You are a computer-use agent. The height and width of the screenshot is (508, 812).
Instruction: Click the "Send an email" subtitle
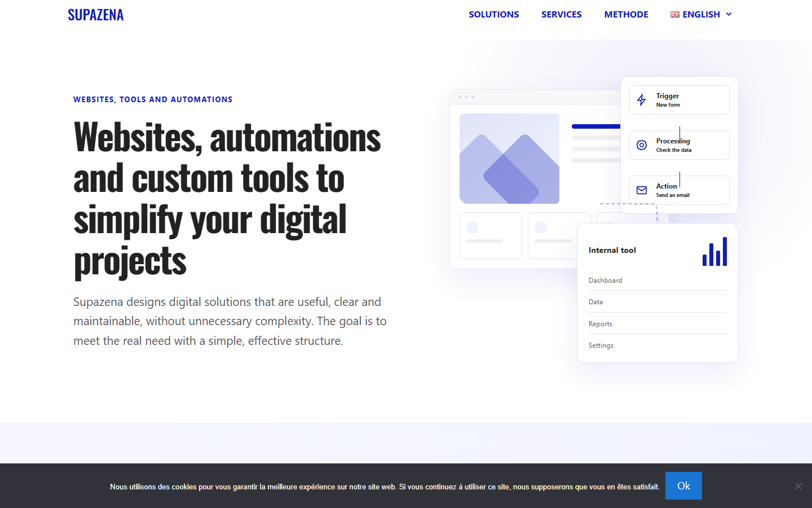click(x=673, y=195)
